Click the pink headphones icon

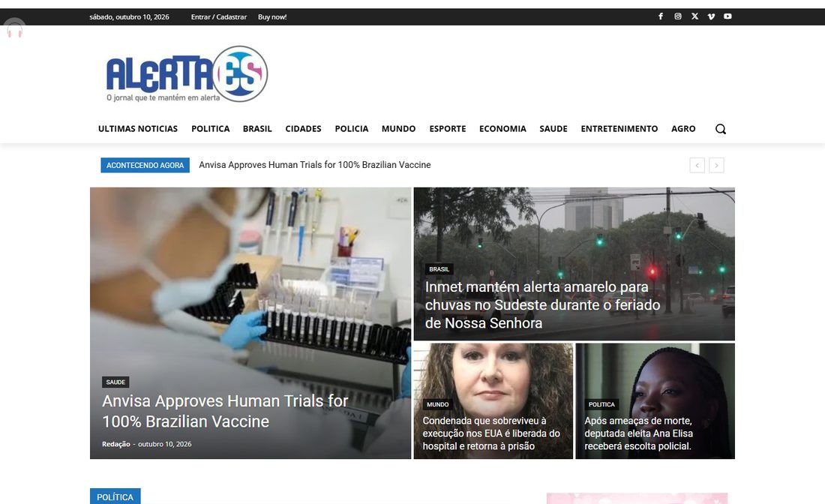click(15, 31)
